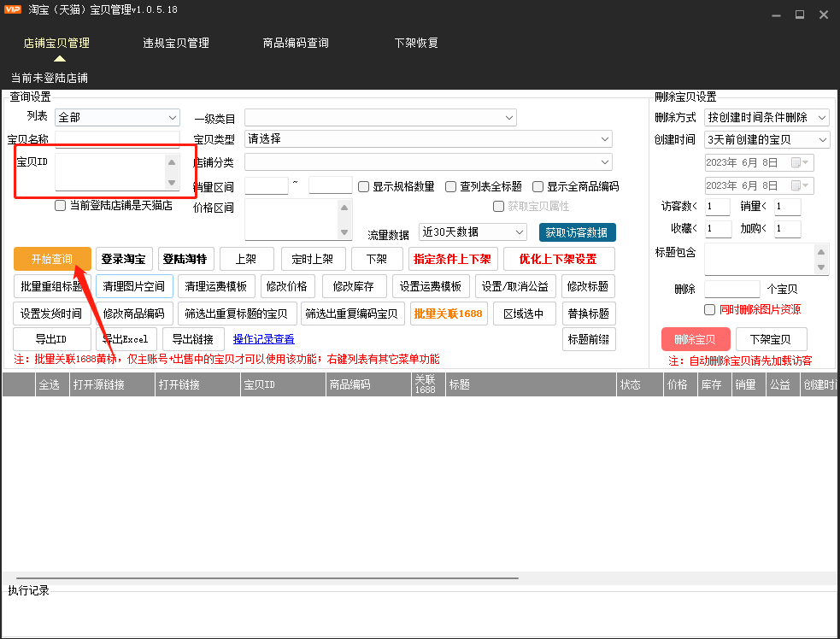Image resolution: width=840 pixels, height=639 pixels.
Task: Open 操作记录查看 link
Action: tap(264, 340)
